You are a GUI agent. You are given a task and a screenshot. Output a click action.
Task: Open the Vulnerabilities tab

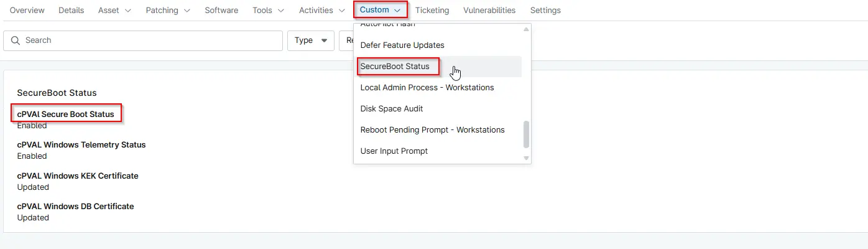[x=489, y=11]
